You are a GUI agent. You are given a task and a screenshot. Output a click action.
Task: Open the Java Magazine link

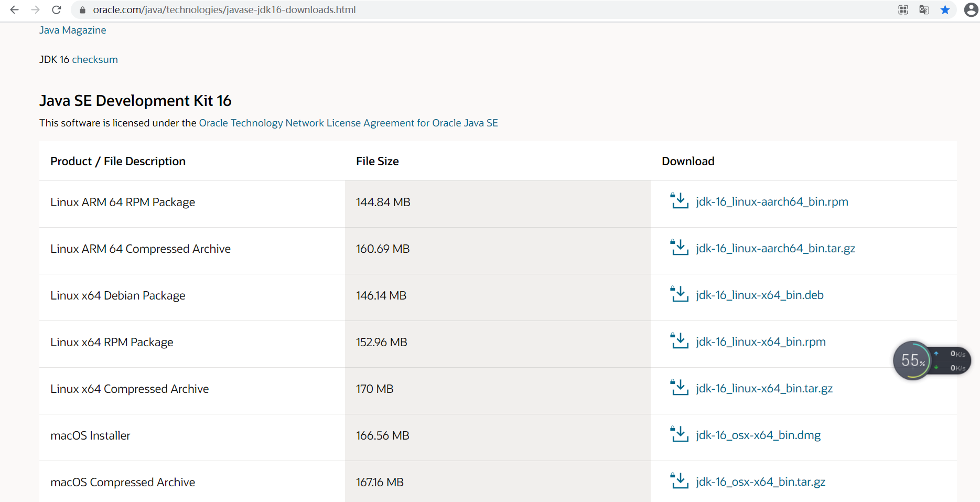coord(72,30)
